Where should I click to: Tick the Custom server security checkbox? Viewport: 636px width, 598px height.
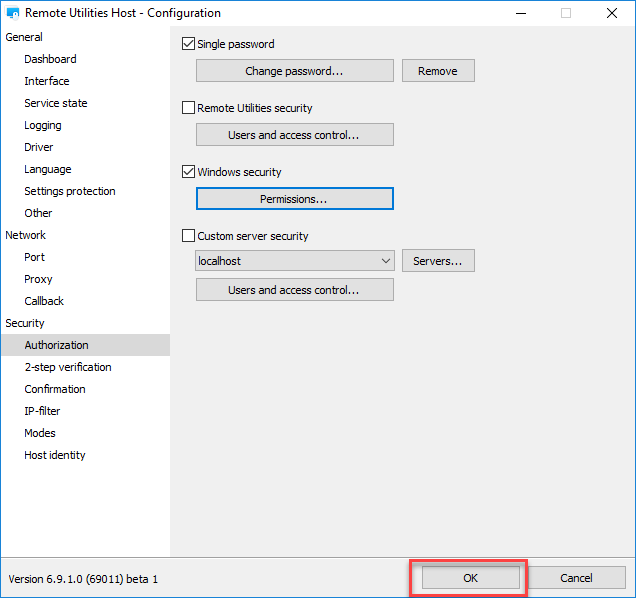pos(188,236)
